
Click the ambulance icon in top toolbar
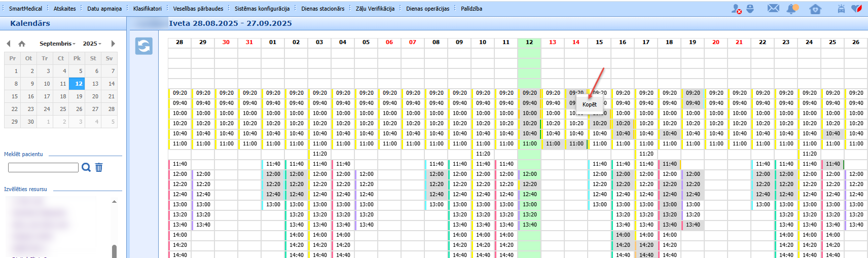click(841, 9)
